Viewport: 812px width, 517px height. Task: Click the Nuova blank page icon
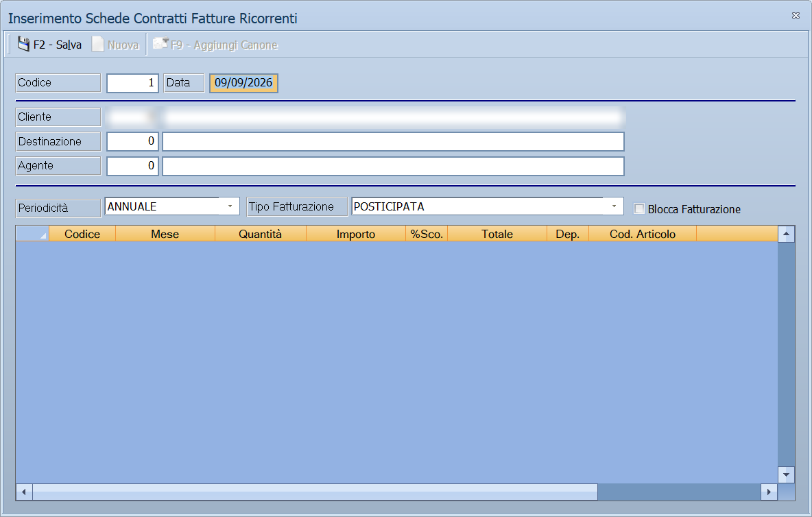pyautogui.click(x=98, y=45)
